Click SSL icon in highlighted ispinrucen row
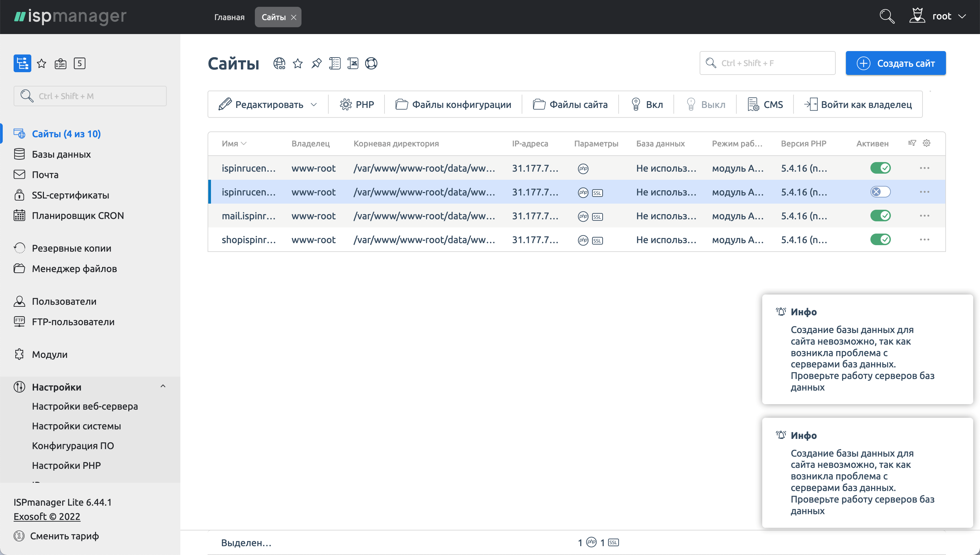980x555 pixels. [x=597, y=193]
